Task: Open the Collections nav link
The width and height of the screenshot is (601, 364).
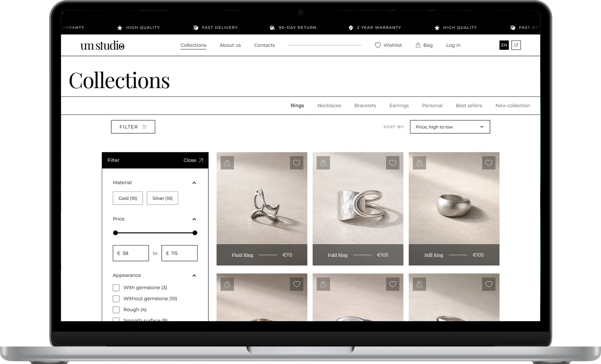Action: click(x=194, y=45)
